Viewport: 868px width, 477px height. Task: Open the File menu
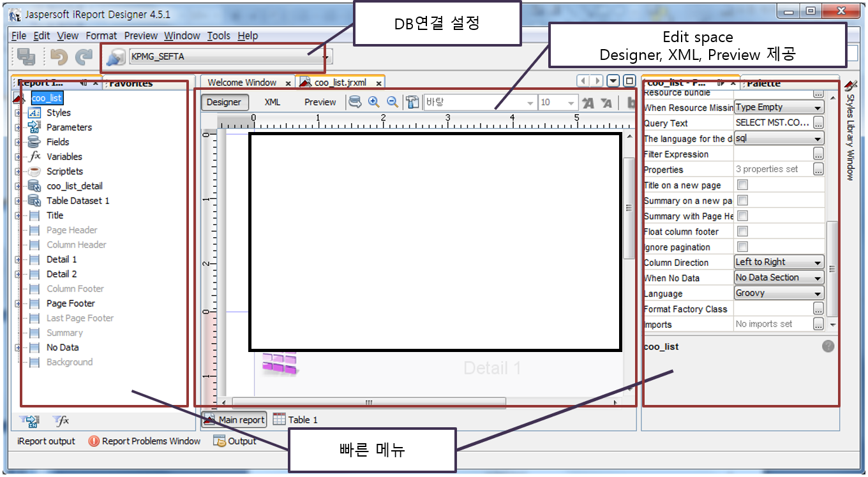pyautogui.click(x=19, y=36)
